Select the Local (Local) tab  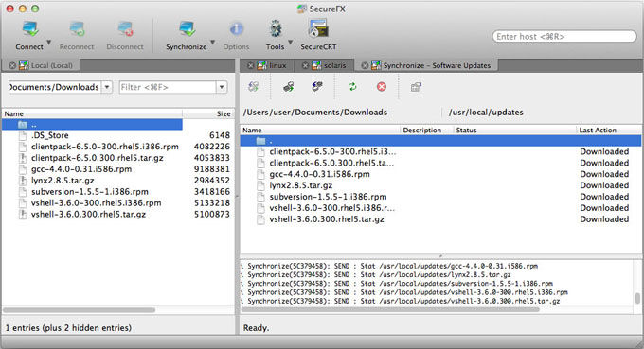click(51, 65)
